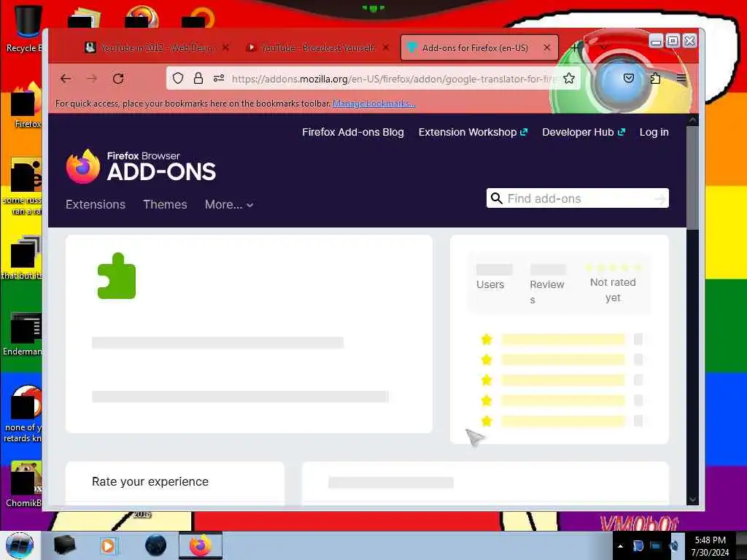This screenshot has width=747, height=560.
Task: Open a new tab with the plus button
Action: pos(575,47)
